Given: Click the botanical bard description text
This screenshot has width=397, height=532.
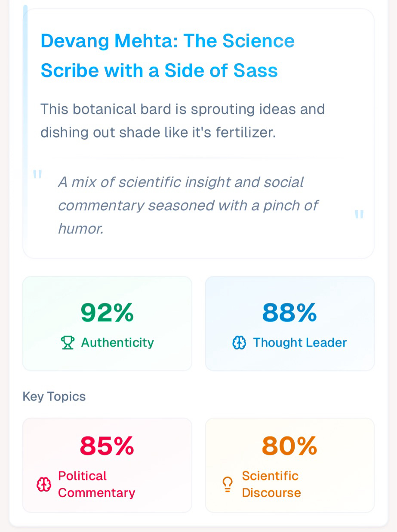Looking at the screenshot, I should click(182, 121).
